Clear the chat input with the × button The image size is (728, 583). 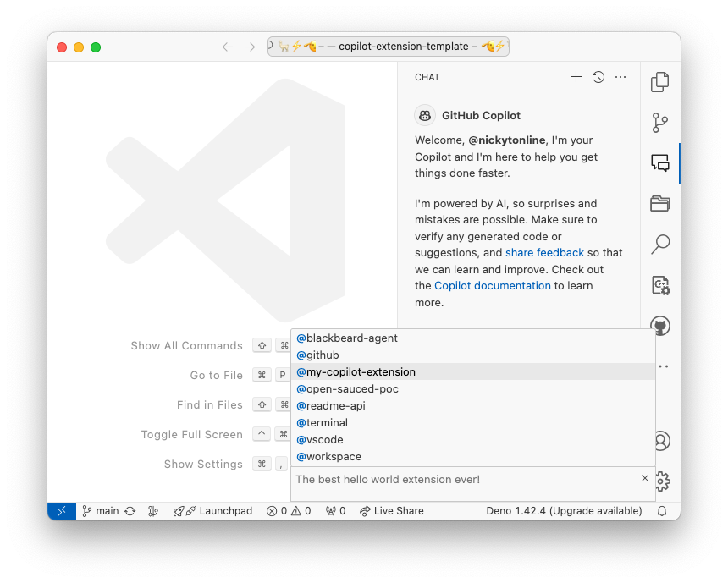coord(645,477)
